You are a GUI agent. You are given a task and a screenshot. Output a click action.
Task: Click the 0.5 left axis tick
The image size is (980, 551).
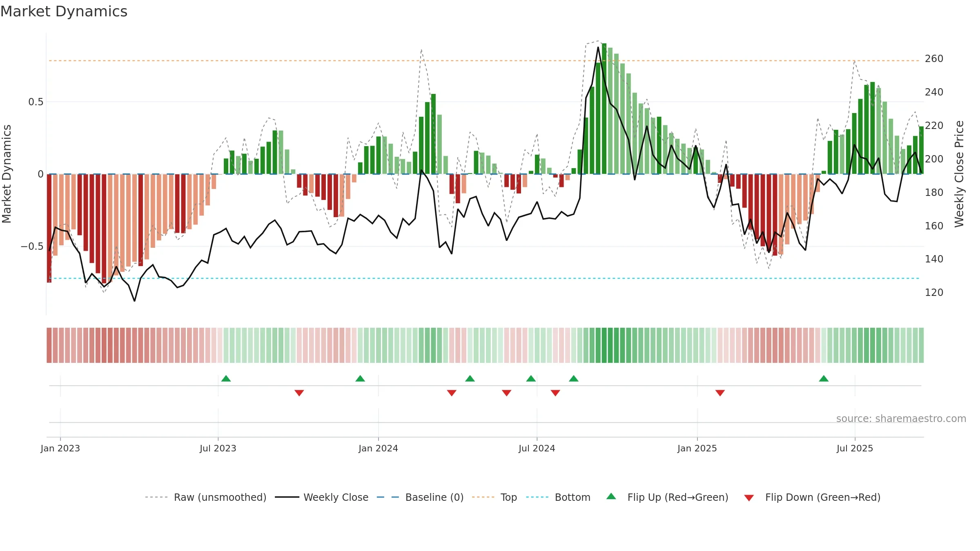point(36,102)
